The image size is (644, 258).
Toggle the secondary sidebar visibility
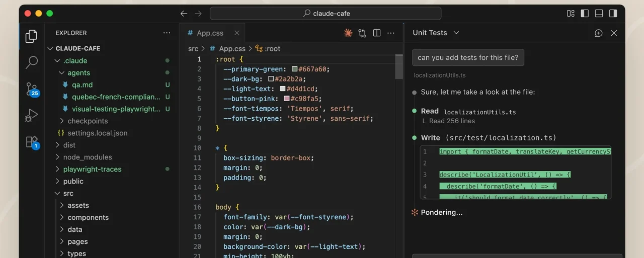click(x=613, y=14)
